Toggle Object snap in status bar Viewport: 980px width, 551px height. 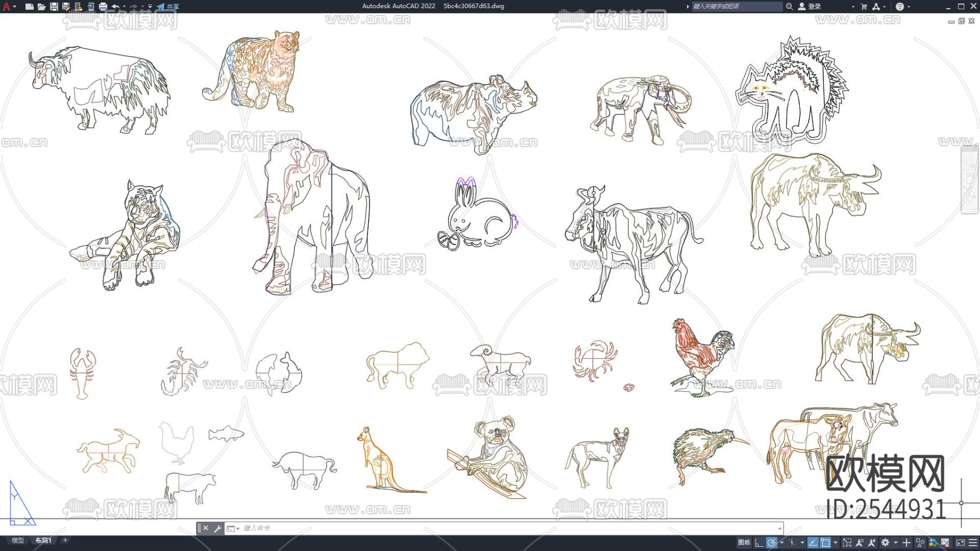click(825, 542)
